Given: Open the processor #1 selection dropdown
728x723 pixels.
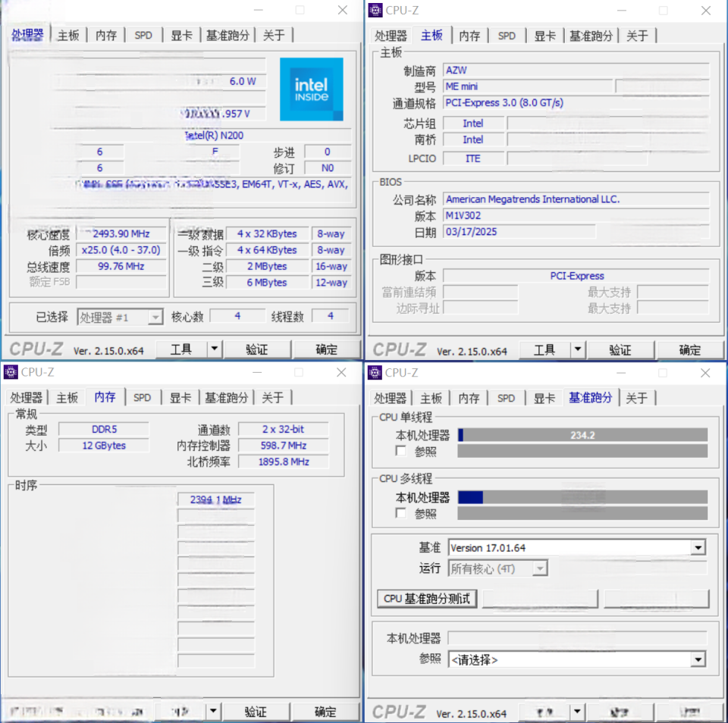Looking at the screenshot, I should coord(121,318).
